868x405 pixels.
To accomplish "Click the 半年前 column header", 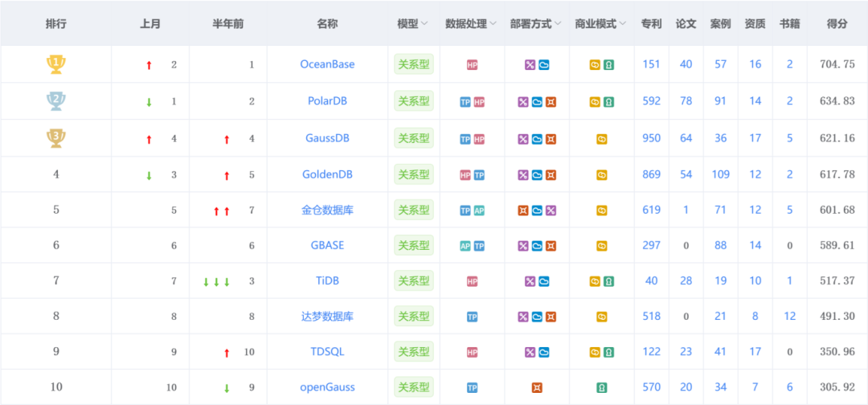I will point(228,24).
